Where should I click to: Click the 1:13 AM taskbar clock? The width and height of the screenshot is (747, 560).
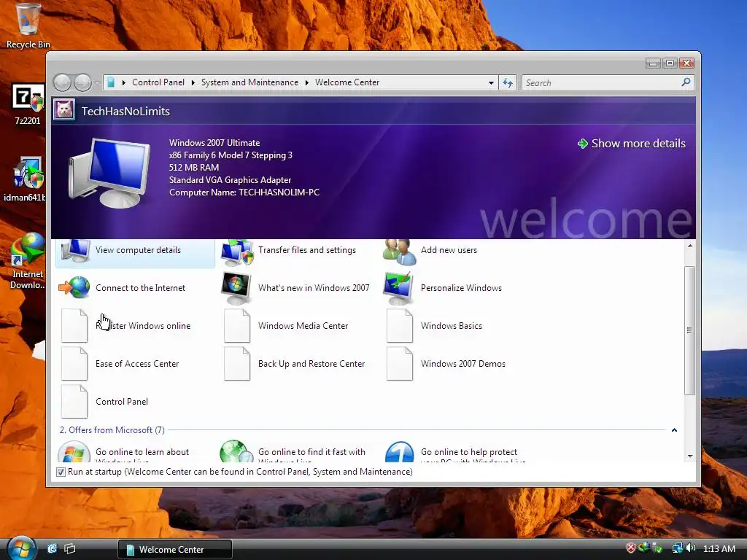coord(719,548)
